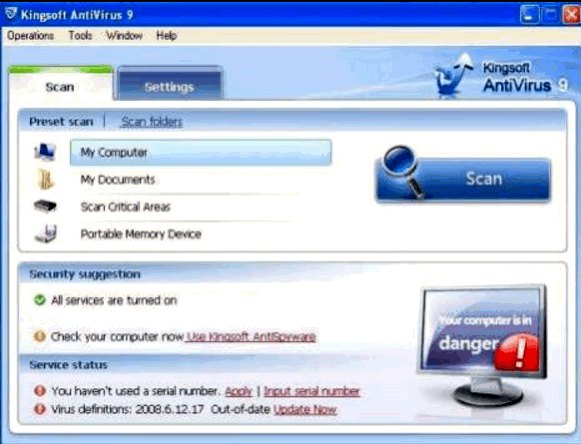Viewport: 581px width, 444px height.
Task: Click red alert icon beside serial number message
Action: (40, 391)
